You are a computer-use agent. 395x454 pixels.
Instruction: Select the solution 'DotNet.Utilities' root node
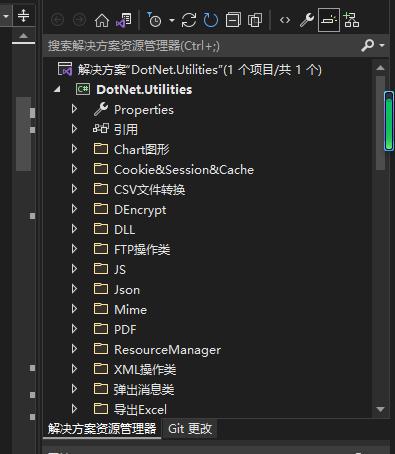click(x=200, y=70)
